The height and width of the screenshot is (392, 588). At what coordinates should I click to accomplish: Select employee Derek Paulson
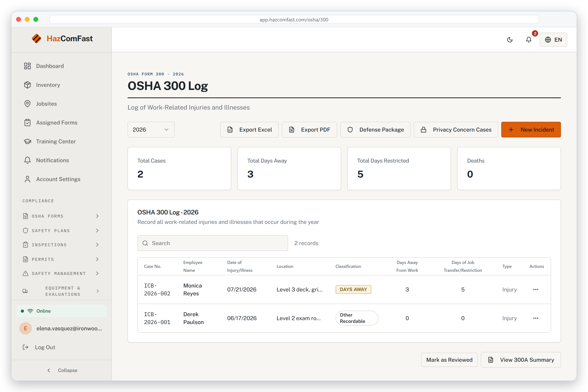[194, 318]
